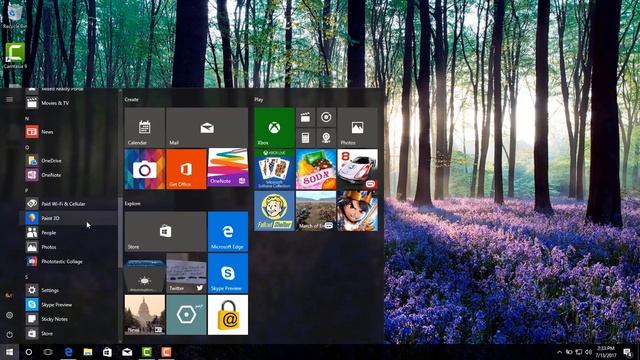Expand the Start menu hamburger button

(9, 99)
